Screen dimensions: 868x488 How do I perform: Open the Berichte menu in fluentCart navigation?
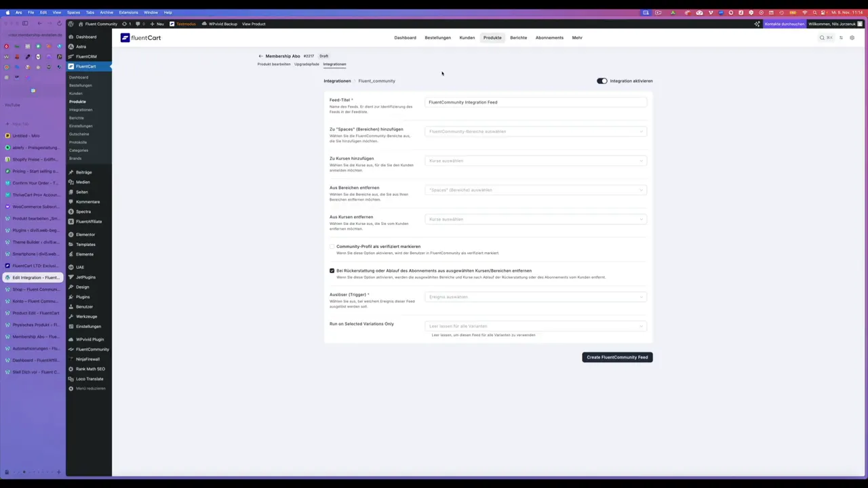coord(518,37)
